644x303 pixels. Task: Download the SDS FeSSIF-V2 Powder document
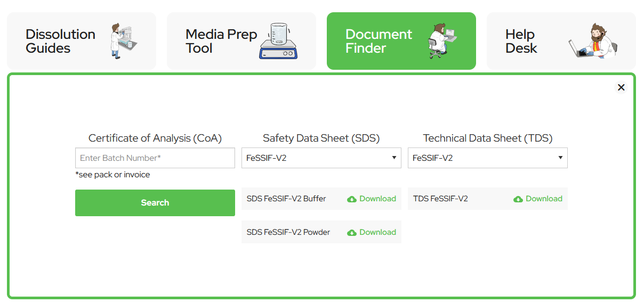[377, 232]
